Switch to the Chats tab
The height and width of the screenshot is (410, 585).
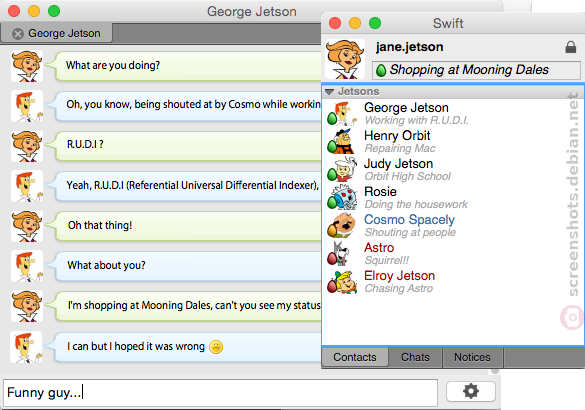point(415,357)
